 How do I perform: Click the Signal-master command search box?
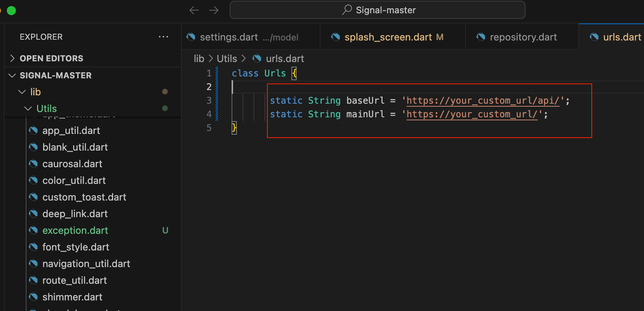coord(377,10)
